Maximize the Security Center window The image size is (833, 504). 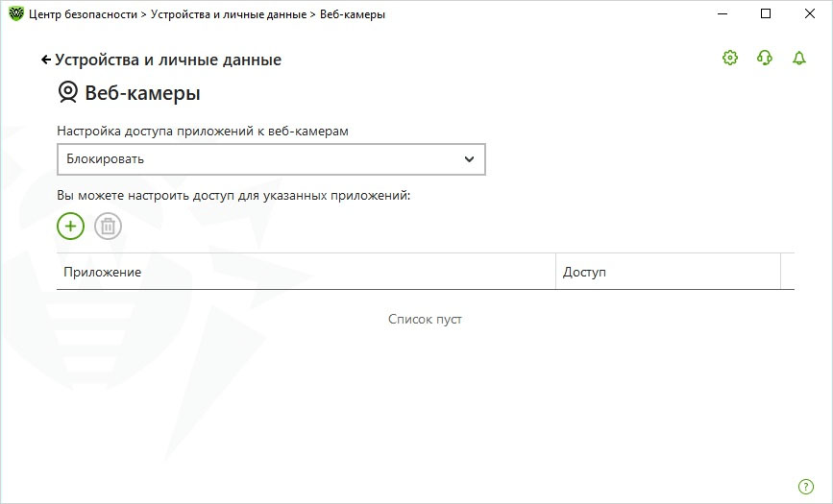(766, 14)
